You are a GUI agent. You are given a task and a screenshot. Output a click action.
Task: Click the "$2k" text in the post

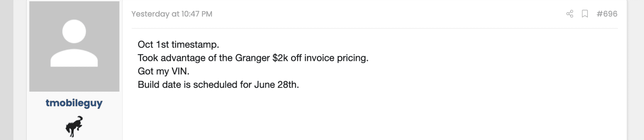coord(280,58)
